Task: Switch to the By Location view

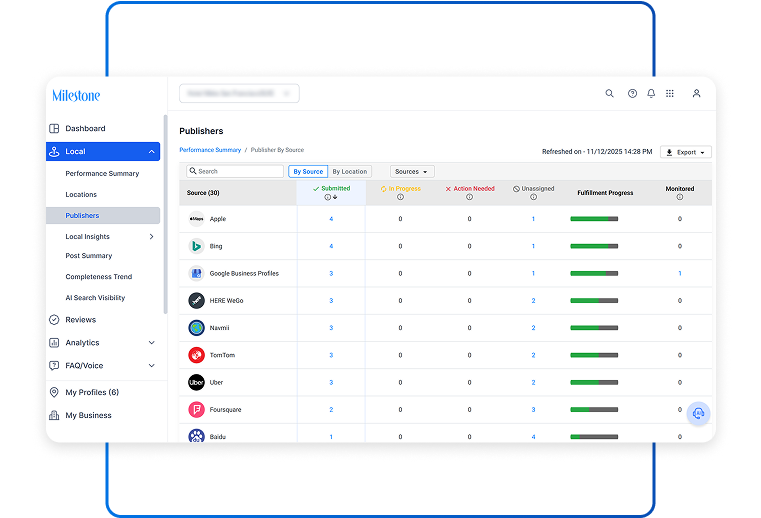Action: point(350,172)
